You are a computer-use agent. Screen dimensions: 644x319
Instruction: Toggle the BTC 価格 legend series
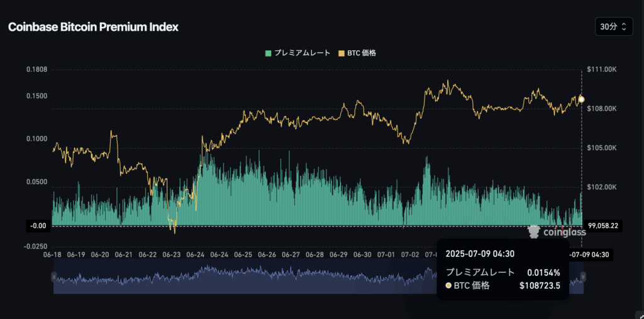pos(357,53)
